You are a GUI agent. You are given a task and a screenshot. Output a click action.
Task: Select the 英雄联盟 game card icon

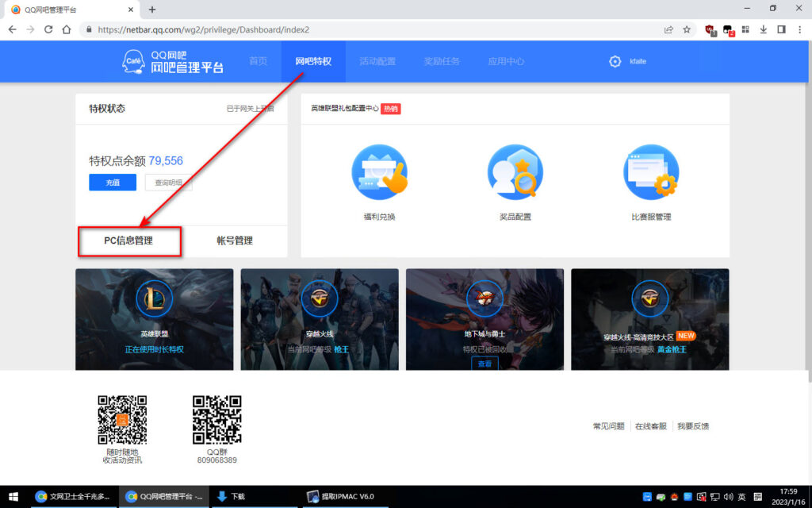click(x=154, y=300)
